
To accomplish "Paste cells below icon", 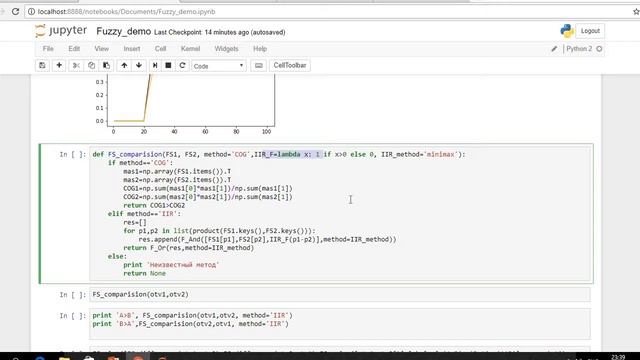I will pos(107,65).
